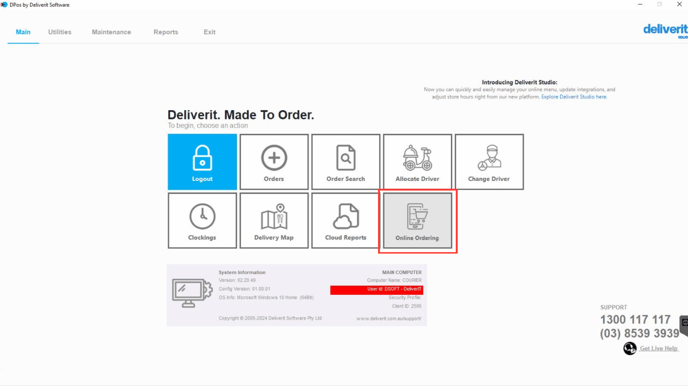Close the DPos window
The width and height of the screenshot is (688, 386).
click(679, 4)
